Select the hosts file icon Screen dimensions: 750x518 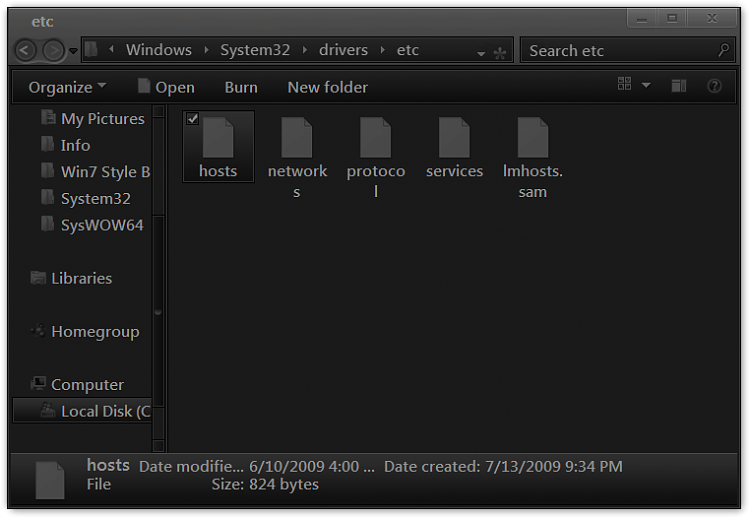point(218,137)
